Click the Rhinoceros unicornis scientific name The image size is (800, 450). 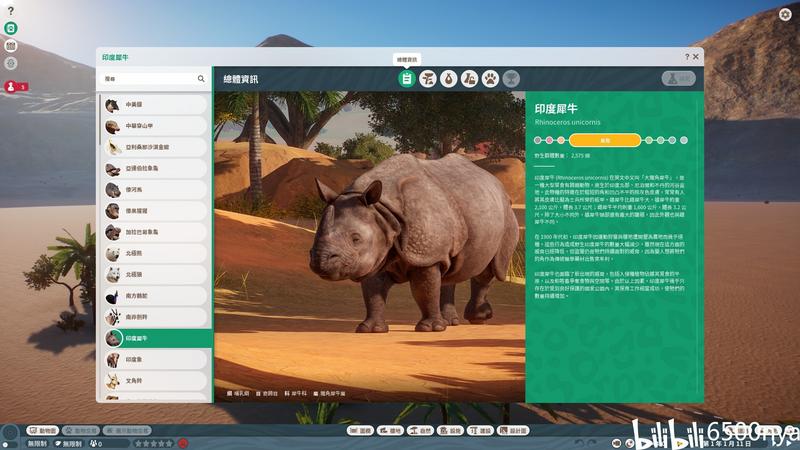coord(567,122)
